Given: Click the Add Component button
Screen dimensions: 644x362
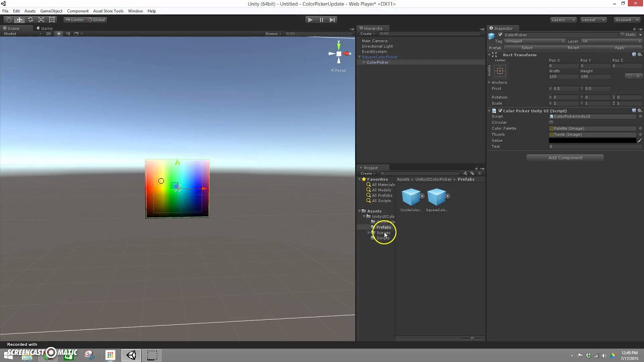Looking at the screenshot, I should (566, 158).
